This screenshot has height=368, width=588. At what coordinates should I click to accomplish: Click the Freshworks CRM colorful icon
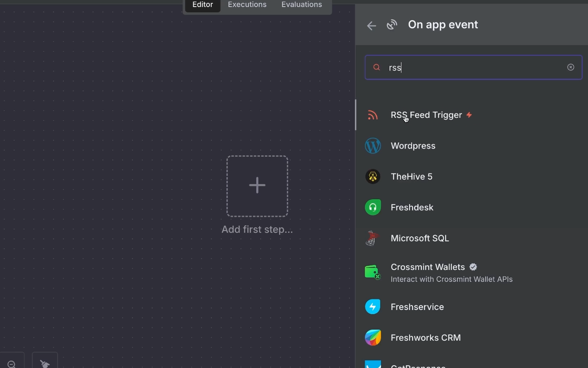point(373,338)
